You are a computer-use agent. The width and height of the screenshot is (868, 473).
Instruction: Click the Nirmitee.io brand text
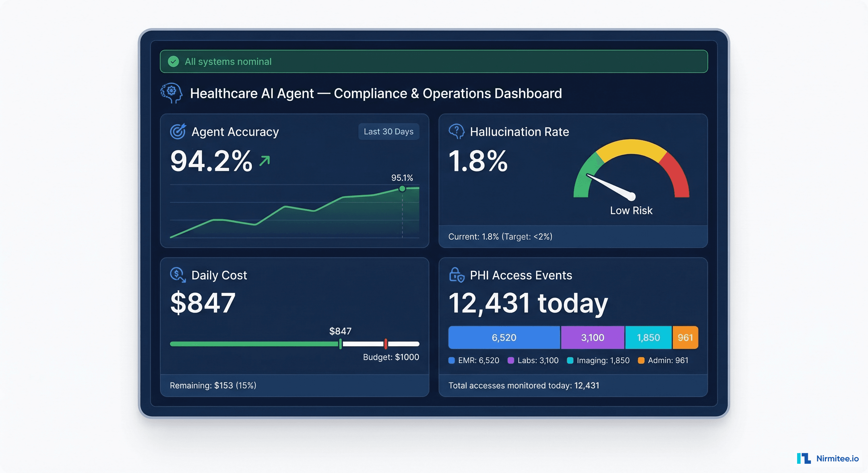(x=837, y=458)
